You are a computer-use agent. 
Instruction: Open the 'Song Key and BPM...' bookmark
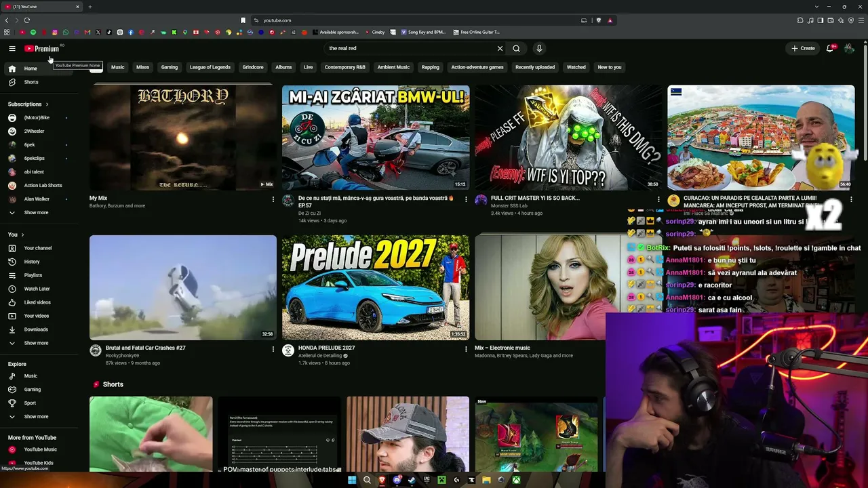click(423, 32)
